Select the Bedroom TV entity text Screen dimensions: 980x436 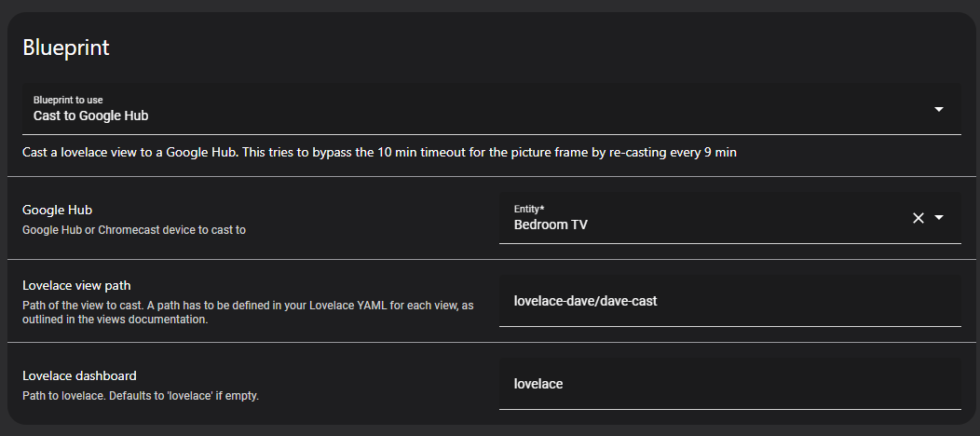coord(551,225)
